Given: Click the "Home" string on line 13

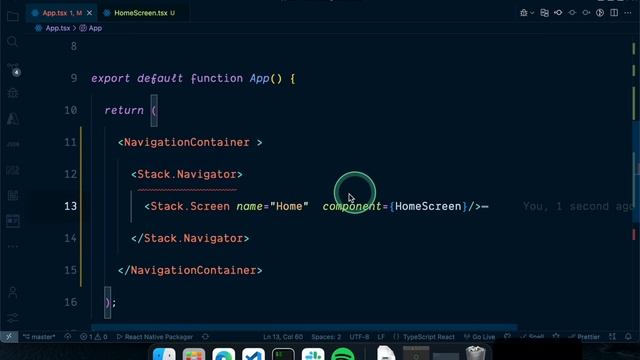Looking at the screenshot, I should coord(289,206).
